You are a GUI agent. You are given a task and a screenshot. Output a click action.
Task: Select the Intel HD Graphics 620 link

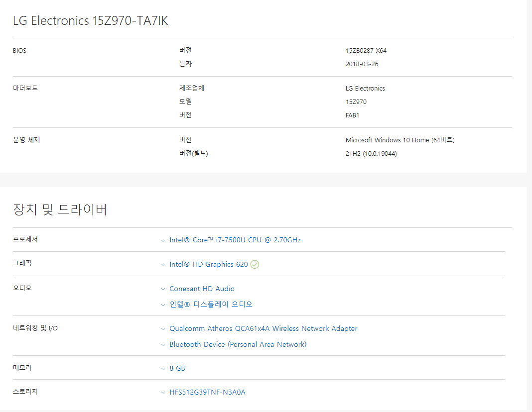point(208,264)
